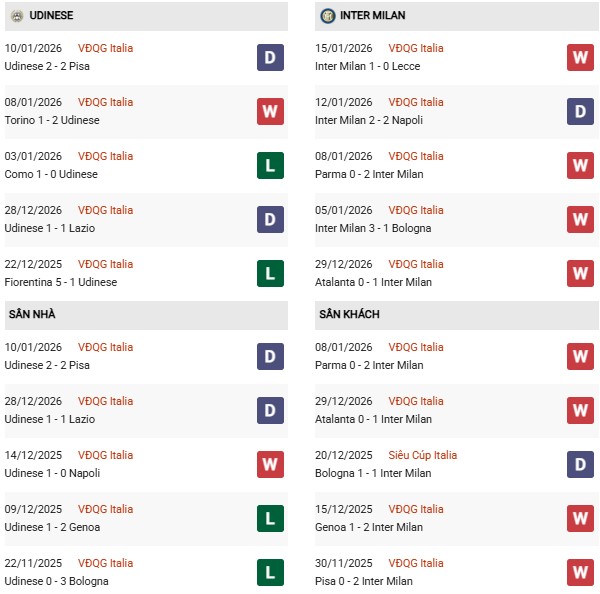Open VĐQG Italia link dated 15/01/2026
Screen dimensions: 600x594
click(x=416, y=48)
